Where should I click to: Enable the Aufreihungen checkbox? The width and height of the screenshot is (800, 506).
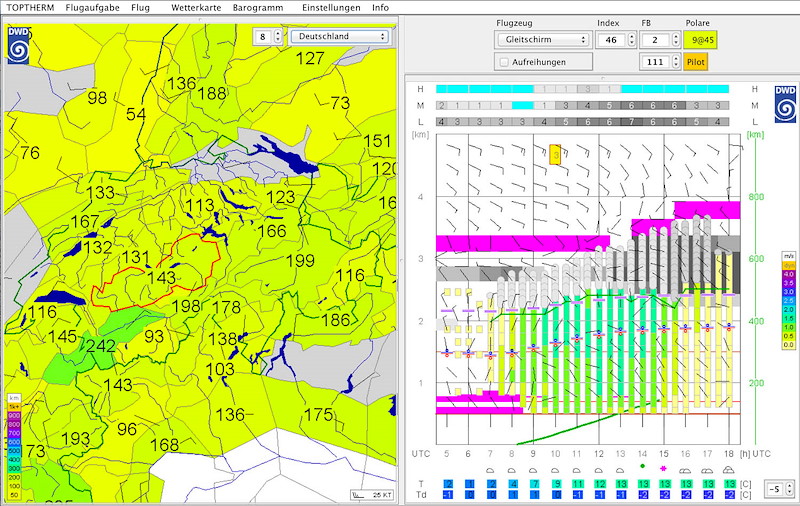505,62
